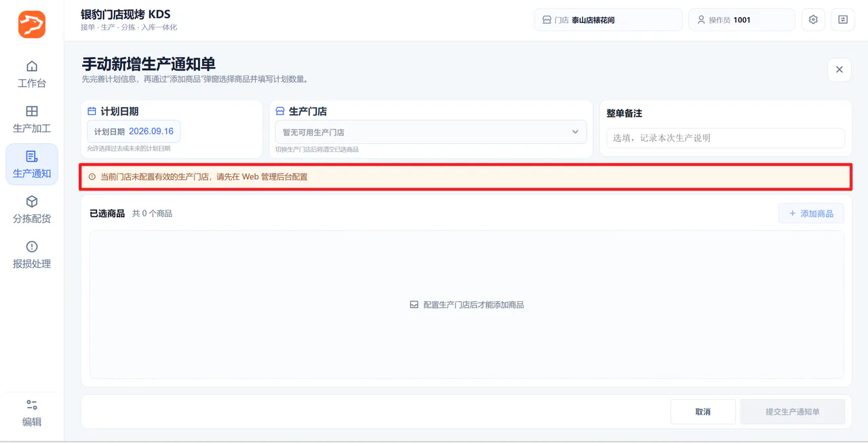Switch to 报损处理 in the sidebar
Viewport: 868px width, 443px height.
tap(32, 254)
